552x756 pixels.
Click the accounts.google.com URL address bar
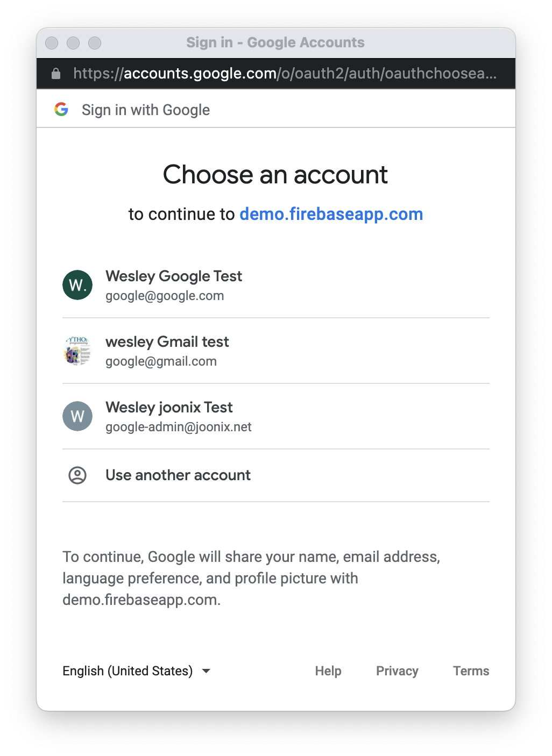(285, 74)
